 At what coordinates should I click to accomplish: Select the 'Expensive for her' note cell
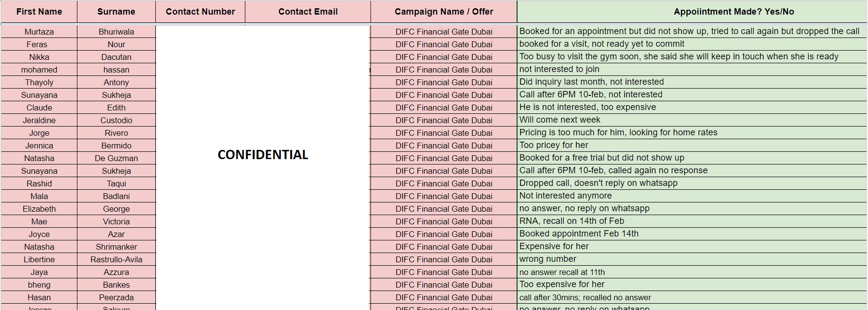(x=554, y=247)
